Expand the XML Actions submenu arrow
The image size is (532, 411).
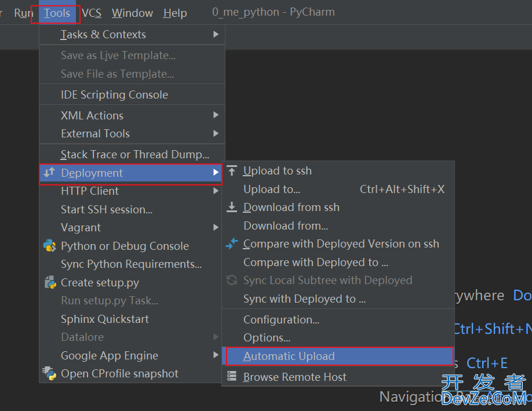216,115
